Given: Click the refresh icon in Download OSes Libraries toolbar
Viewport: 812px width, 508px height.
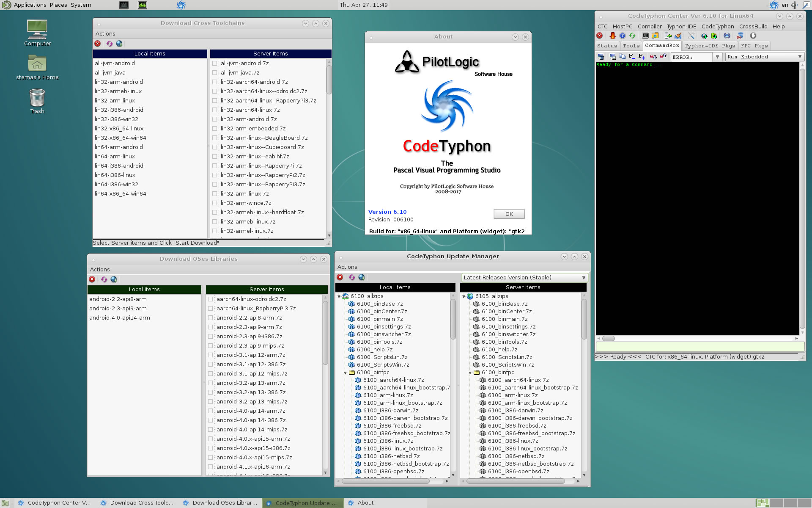Looking at the screenshot, I should (104, 279).
